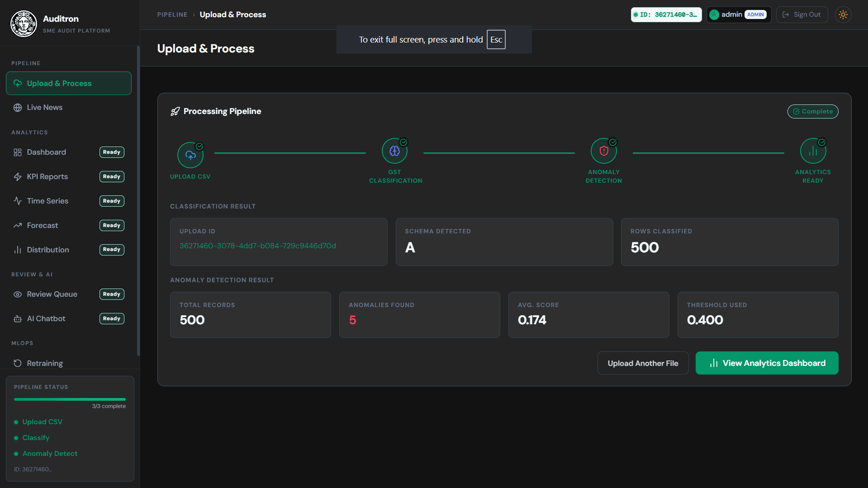
Task: Click the sidebar vertical scrollbar
Action: (x=138, y=201)
